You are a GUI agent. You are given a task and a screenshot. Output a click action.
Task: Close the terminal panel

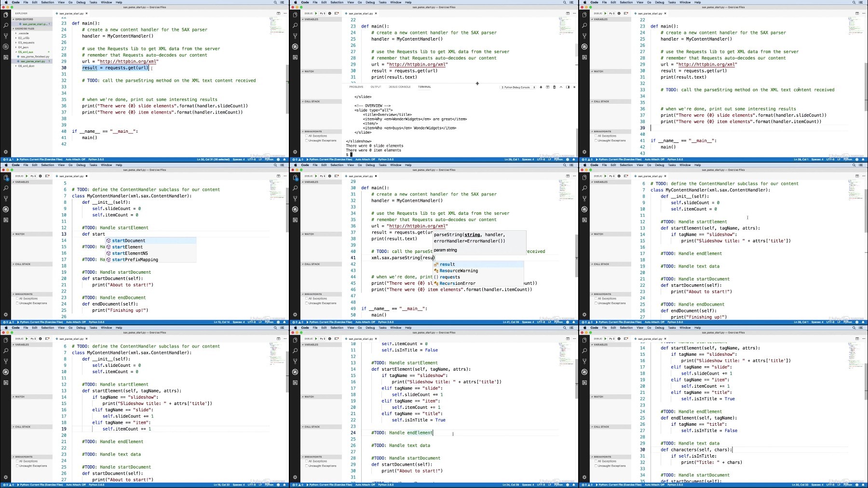pyautogui.click(x=574, y=87)
